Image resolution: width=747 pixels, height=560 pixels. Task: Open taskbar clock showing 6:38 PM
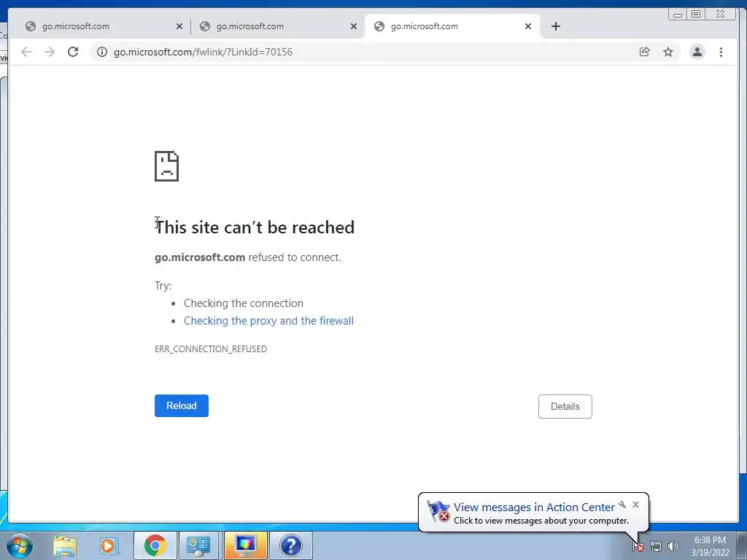[x=711, y=546]
